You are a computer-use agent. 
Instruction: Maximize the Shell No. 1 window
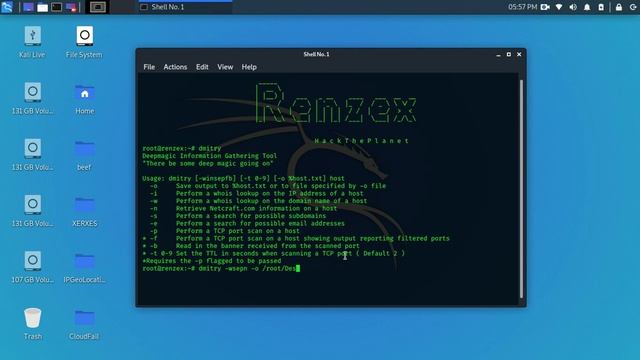pos(509,54)
